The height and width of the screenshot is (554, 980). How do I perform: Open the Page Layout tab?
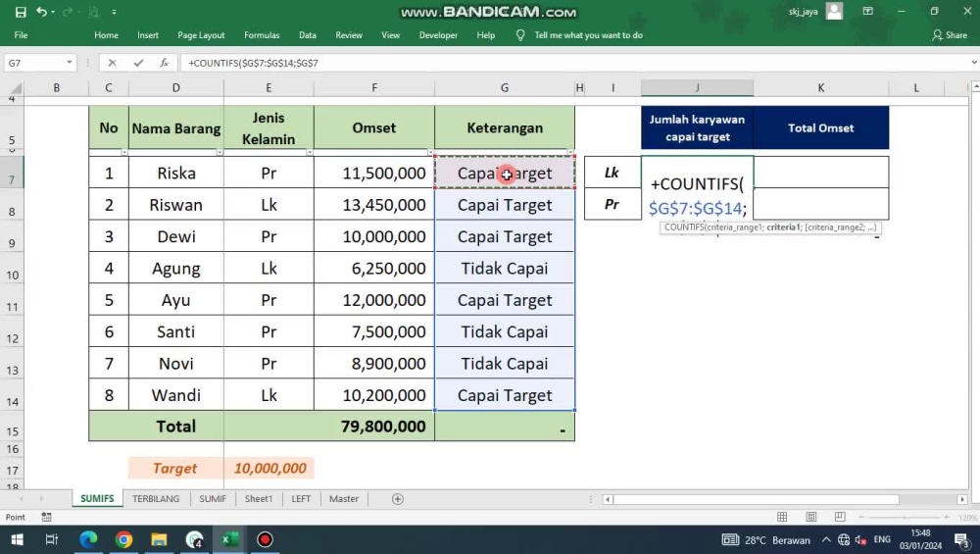[201, 35]
